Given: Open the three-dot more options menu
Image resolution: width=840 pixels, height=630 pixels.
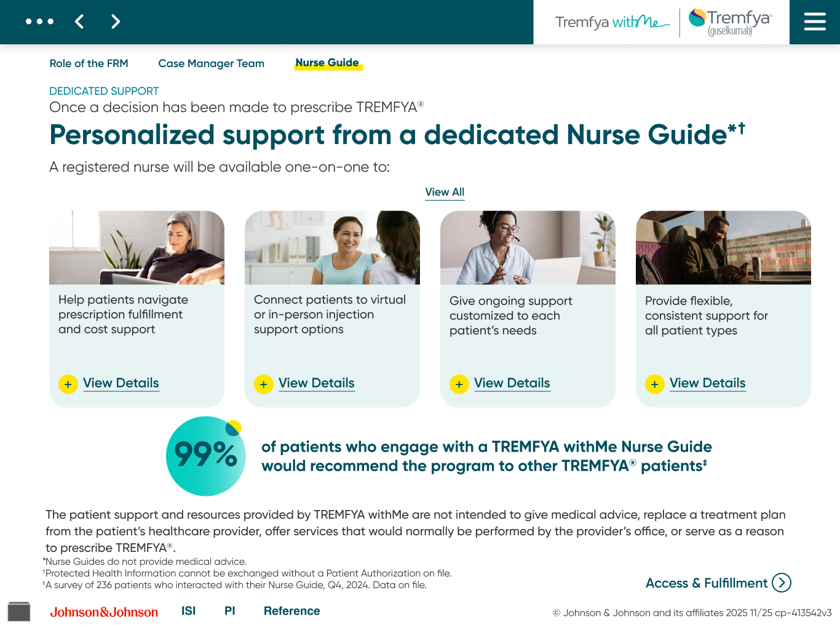Looking at the screenshot, I should 39,22.
